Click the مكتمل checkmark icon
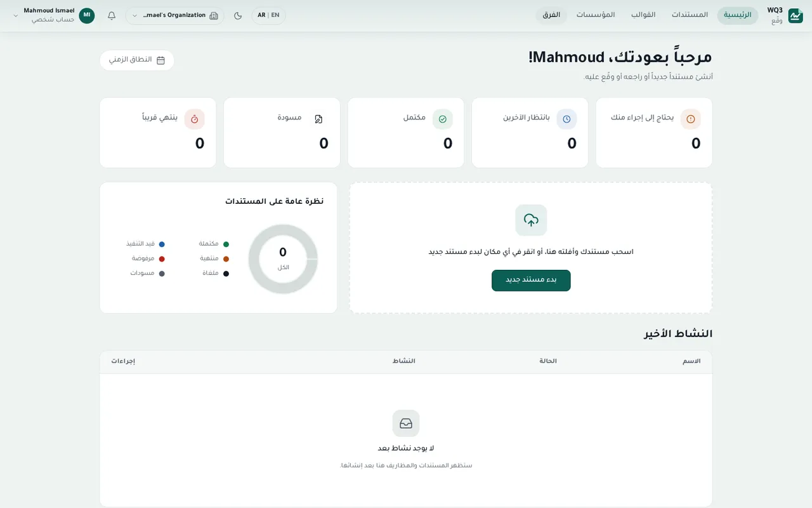The image size is (812, 508). coord(443,119)
